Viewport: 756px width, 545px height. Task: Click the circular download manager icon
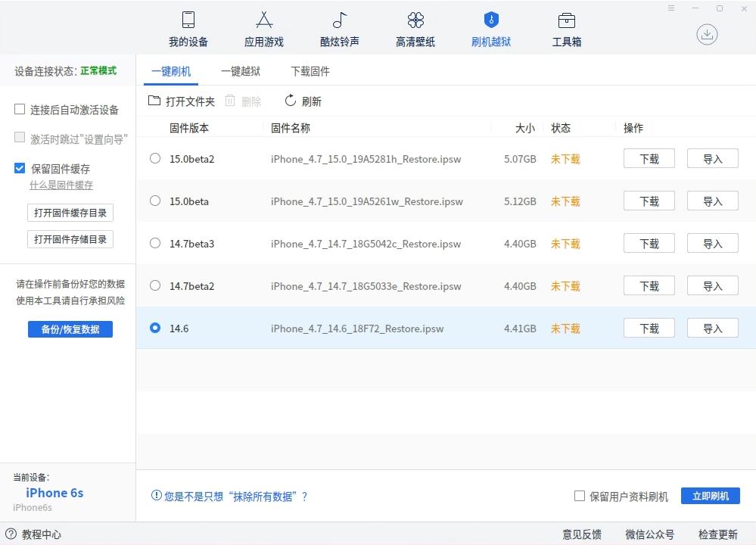(707, 34)
